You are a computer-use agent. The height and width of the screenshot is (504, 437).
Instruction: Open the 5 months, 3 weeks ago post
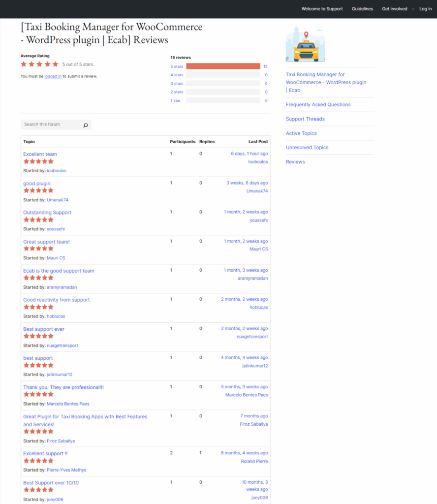244,387
